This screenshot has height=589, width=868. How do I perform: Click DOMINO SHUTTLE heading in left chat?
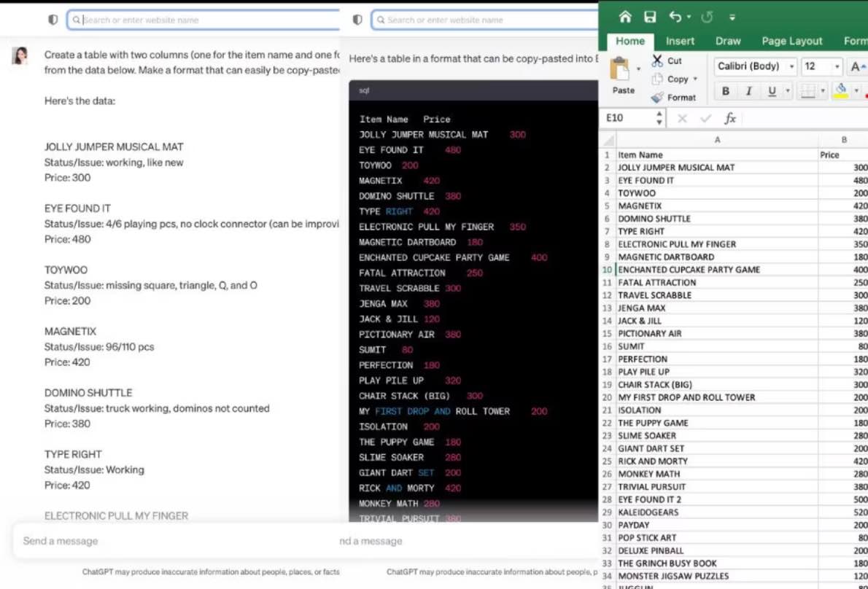88,393
